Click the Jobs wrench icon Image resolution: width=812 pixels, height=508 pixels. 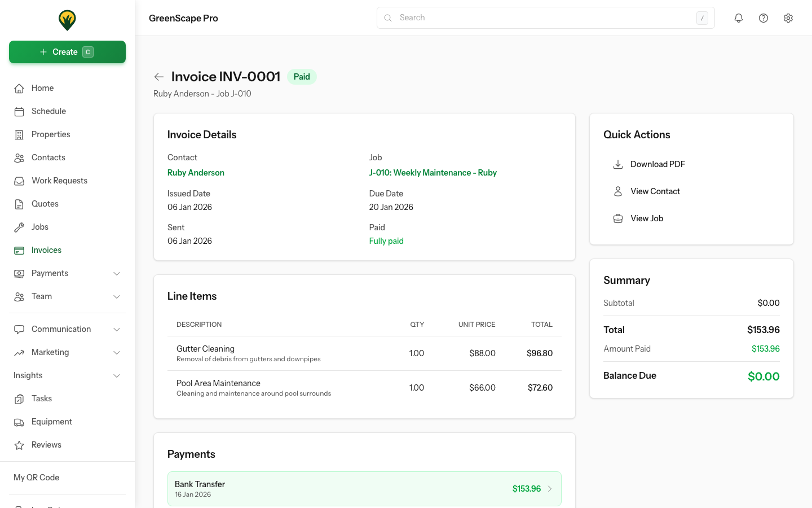click(19, 227)
